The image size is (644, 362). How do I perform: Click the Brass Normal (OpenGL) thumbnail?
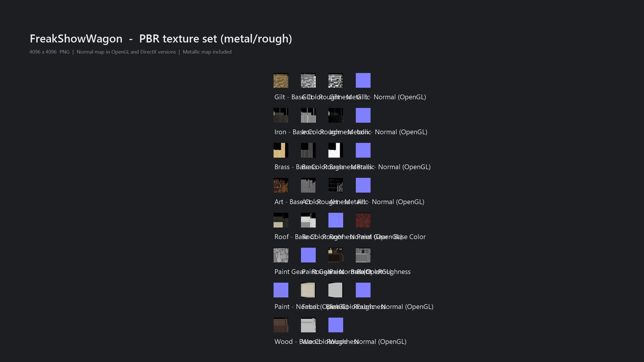pyautogui.click(x=363, y=150)
